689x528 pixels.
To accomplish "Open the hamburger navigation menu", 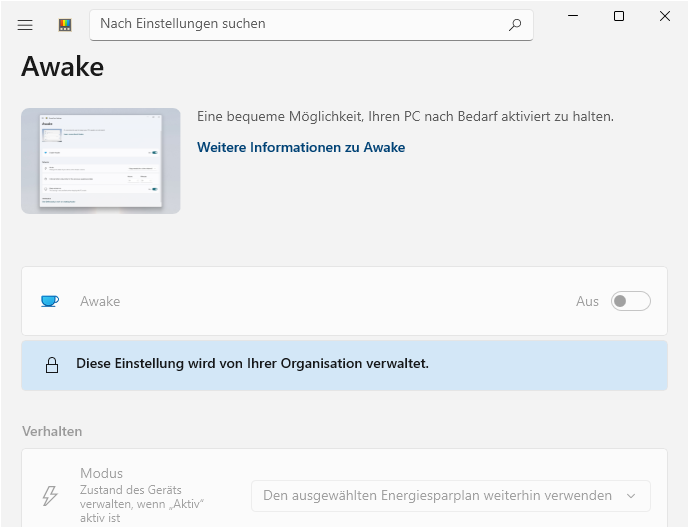I will point(25,25).
